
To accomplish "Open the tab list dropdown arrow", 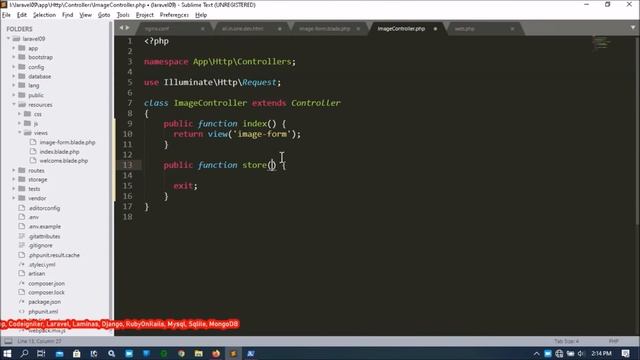I will click(x=633, y=28).
